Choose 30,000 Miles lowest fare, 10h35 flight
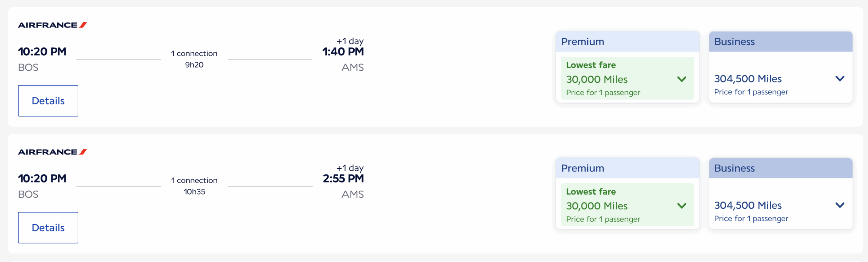 (x=597, y=206)
